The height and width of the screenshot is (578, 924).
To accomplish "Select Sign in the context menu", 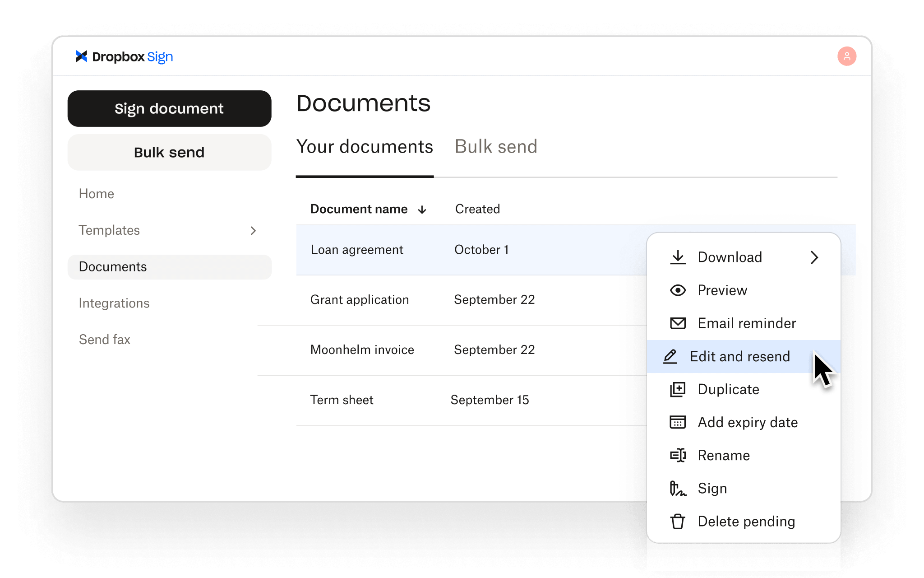I will [744, 488].
